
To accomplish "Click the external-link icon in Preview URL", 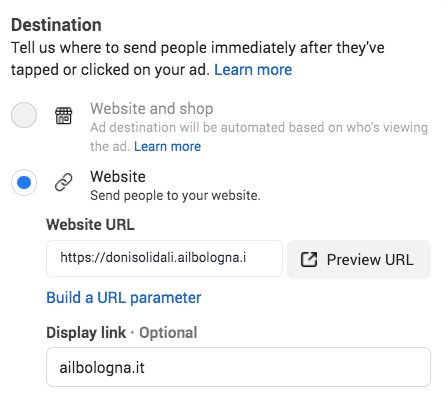I will 309,260.
